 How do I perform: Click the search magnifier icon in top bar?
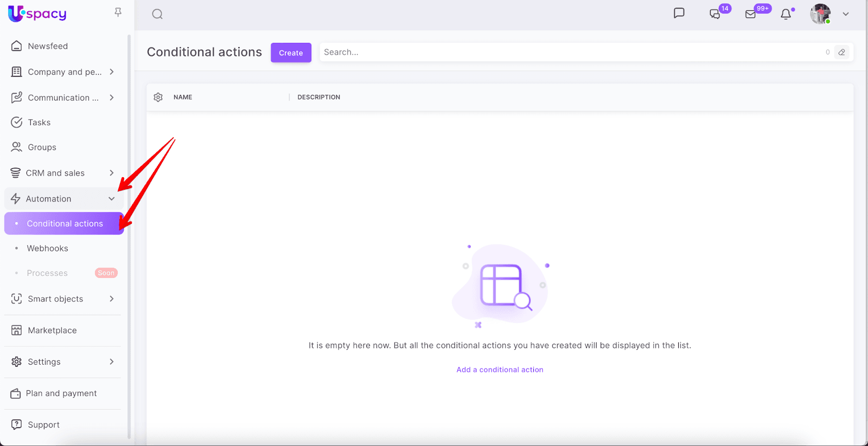157,14
